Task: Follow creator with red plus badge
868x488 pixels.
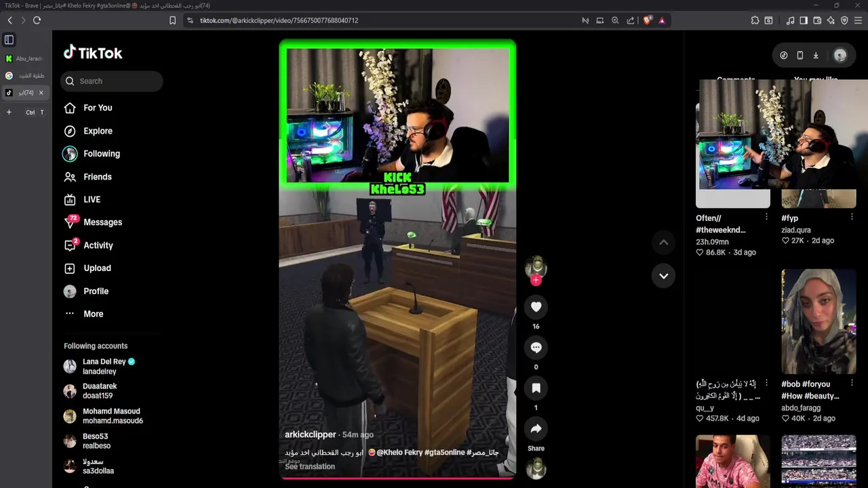Action: [536, 280]
